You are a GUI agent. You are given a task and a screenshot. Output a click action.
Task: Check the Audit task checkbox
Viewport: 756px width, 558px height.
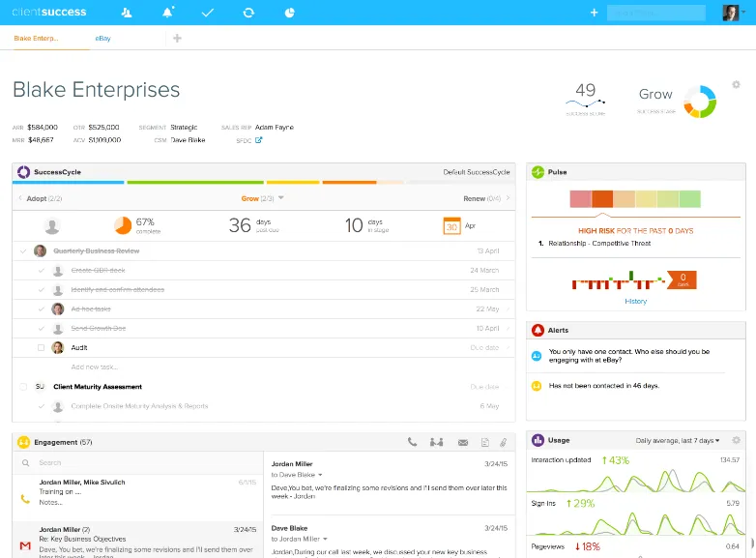click(41, 347)
